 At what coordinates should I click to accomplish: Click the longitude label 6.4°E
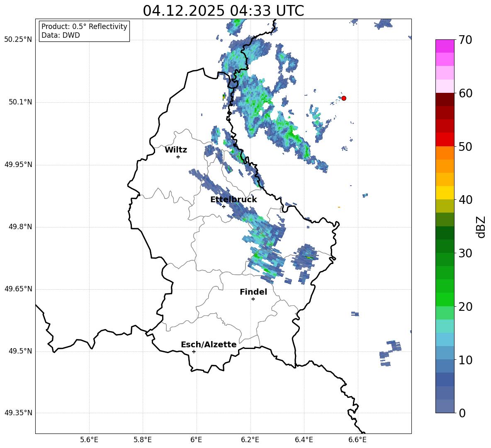coord(304,440)
